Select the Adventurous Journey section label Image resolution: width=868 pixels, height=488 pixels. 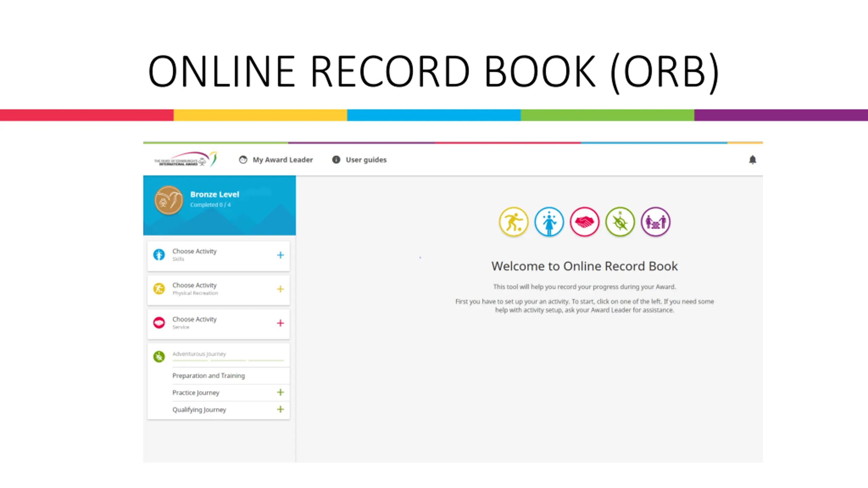[x=199, y=354]
